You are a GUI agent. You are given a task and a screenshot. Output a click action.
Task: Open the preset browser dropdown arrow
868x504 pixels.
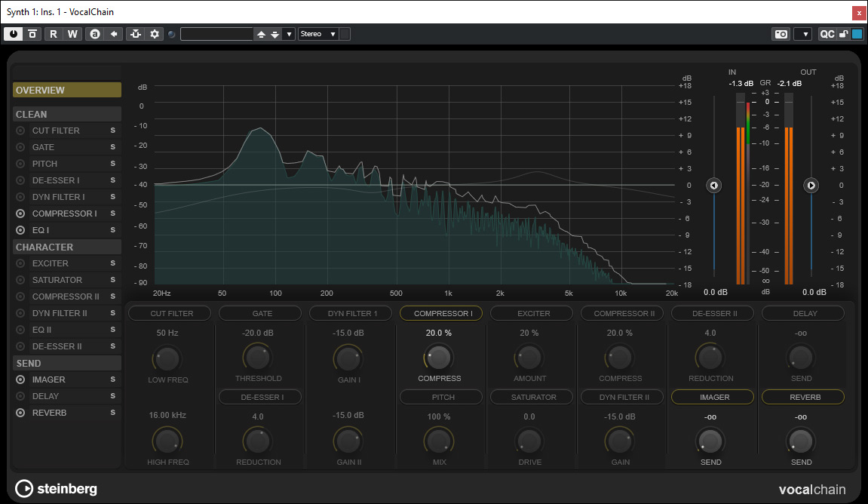click(x=289, y=34)
